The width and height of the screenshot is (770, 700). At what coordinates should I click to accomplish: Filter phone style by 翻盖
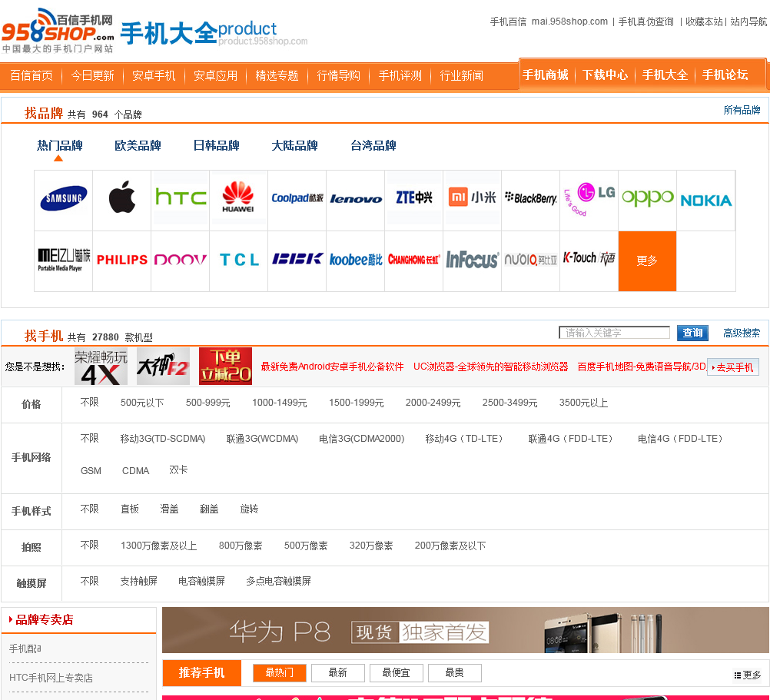click(209, 509)
